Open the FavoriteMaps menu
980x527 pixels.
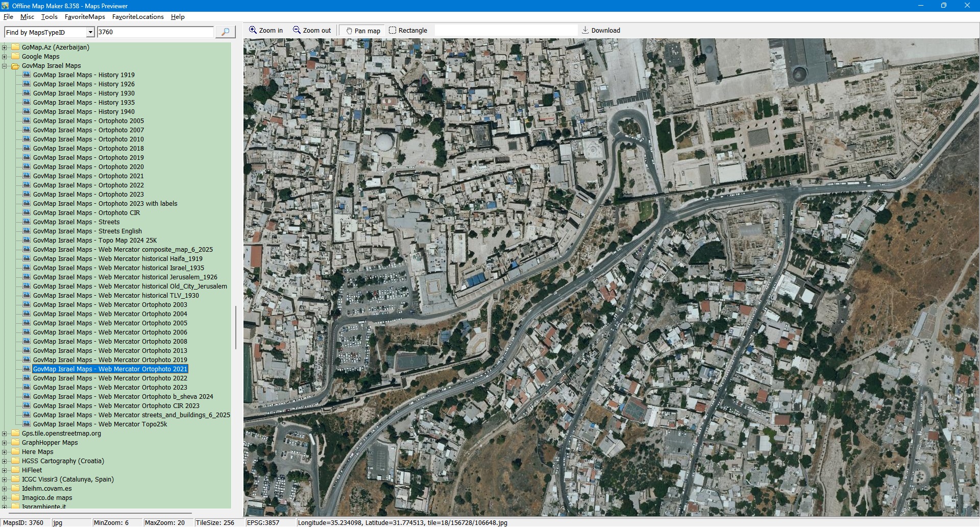click(x=85, y=17)
